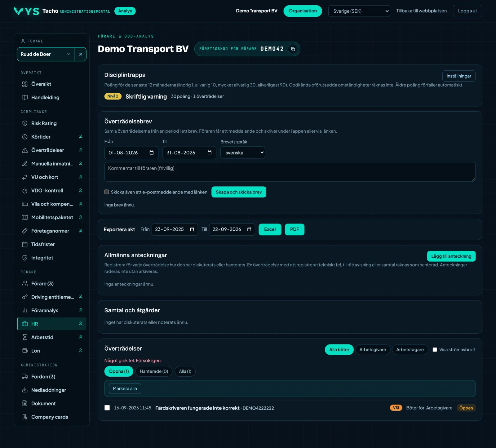Image resolution: width=496 pixels, height=448 pixels.
Task: Open the Översikt grid icon
Action: click(x=25, y=84)
